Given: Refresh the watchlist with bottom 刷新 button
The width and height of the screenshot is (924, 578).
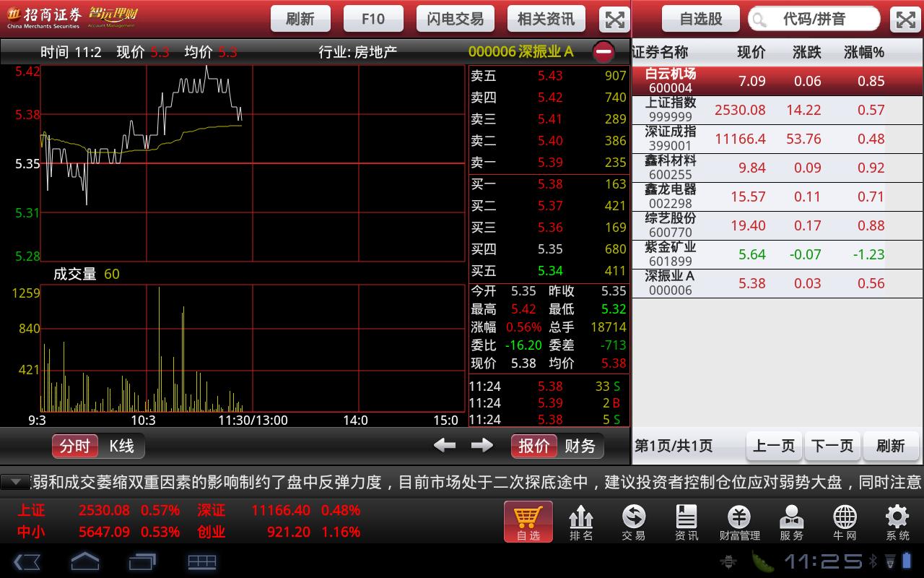Looking at the screenshot, I should point(891,446).
